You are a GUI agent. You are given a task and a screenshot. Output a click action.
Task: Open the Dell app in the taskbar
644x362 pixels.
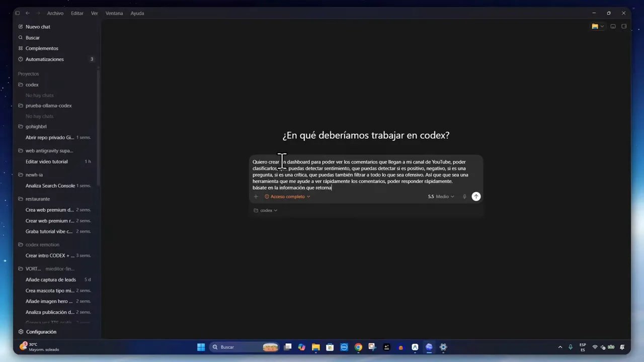[x=344, y=347]
